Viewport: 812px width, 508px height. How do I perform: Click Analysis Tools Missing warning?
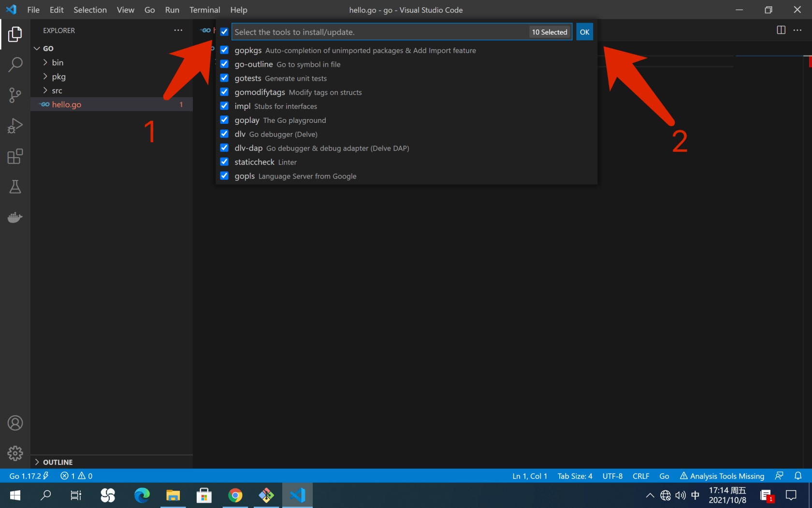[722, 476]
